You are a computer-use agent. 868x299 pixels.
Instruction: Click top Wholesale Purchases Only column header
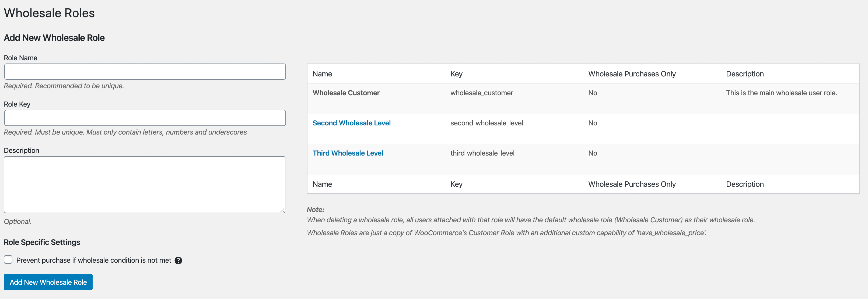(x=632, y=74)
